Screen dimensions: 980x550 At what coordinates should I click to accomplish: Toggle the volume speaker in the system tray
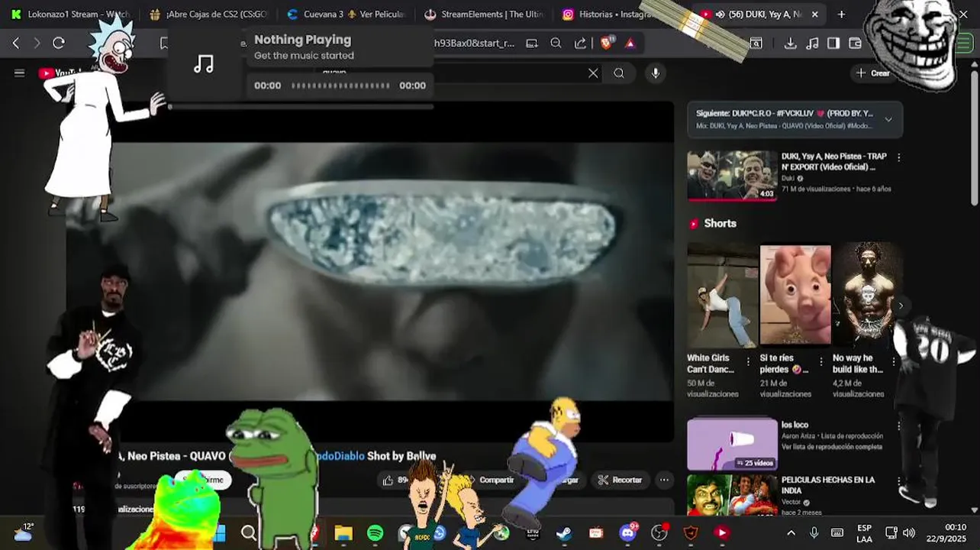coord(908,533)
